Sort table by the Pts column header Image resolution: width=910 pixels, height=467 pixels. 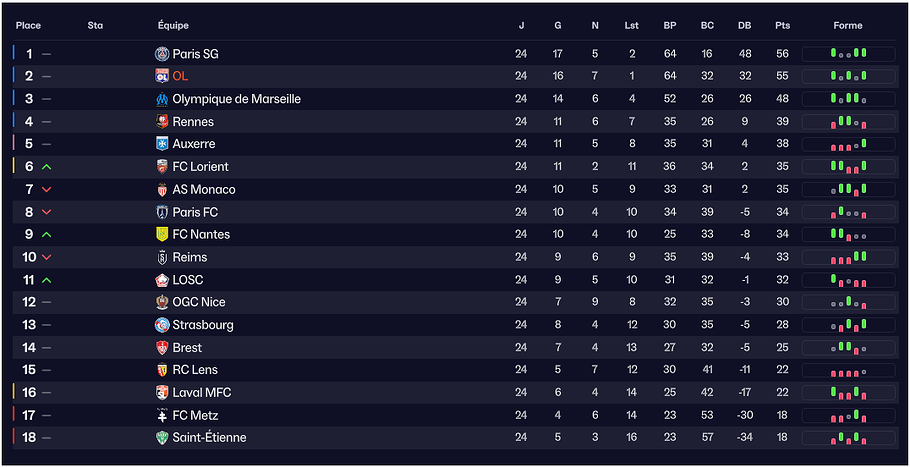[x=782, y=26]
